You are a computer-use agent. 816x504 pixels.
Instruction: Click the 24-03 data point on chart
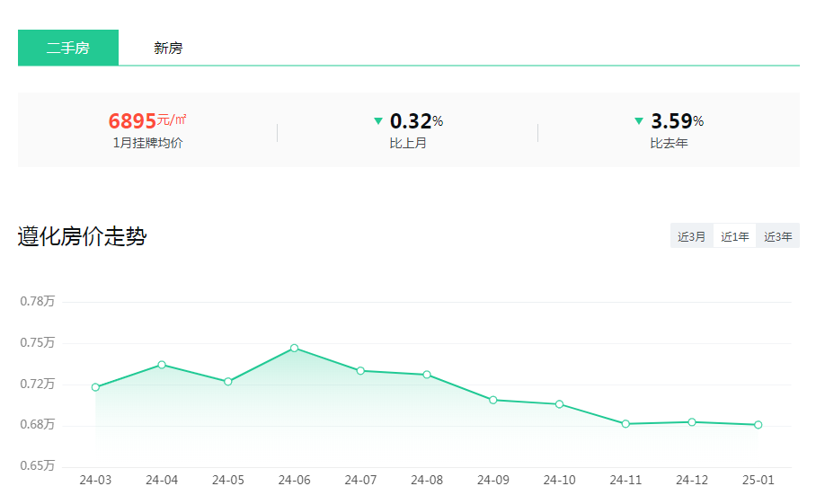95,387
